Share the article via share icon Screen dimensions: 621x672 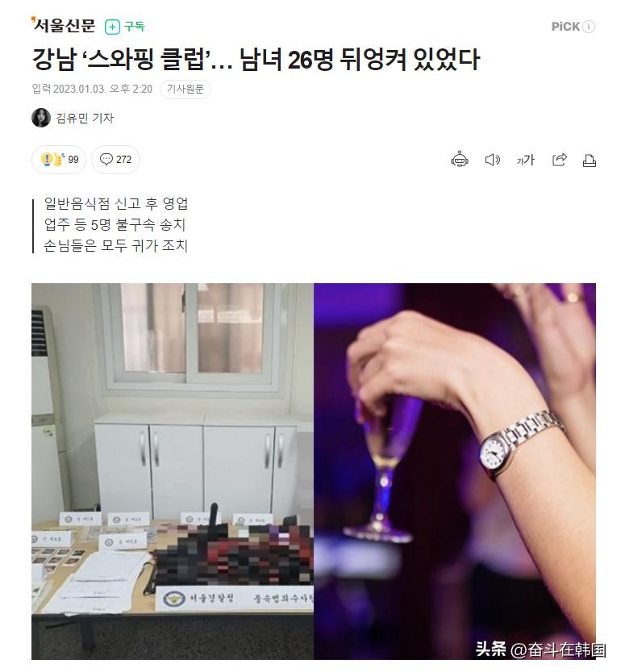pyautogui.click(x=559, y=160)
